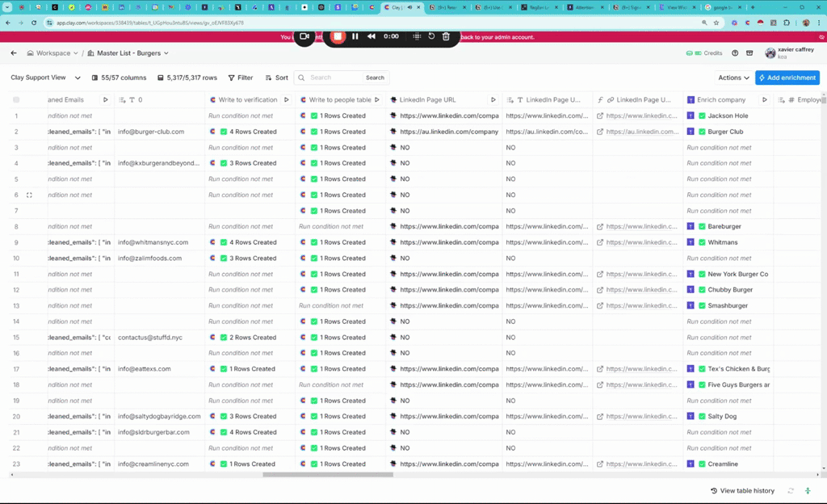
Task: Expand row 6 with the expand icon
Action: pos(29,195)
